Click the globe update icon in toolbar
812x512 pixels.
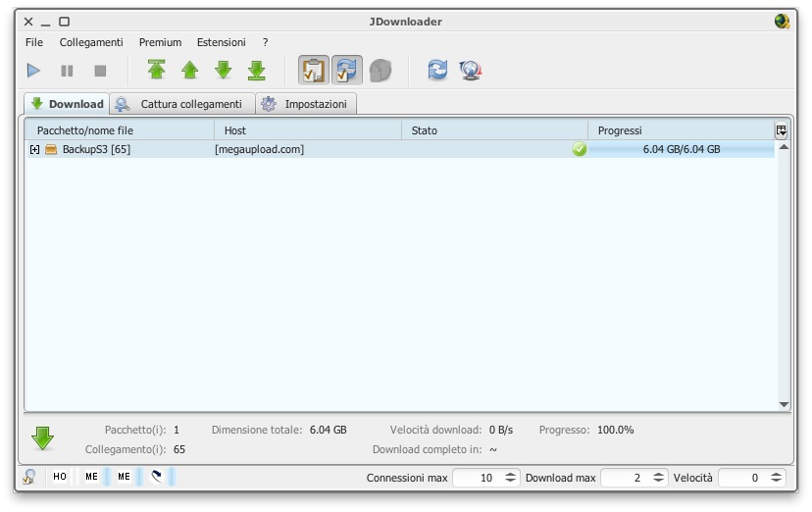(470, 71)
